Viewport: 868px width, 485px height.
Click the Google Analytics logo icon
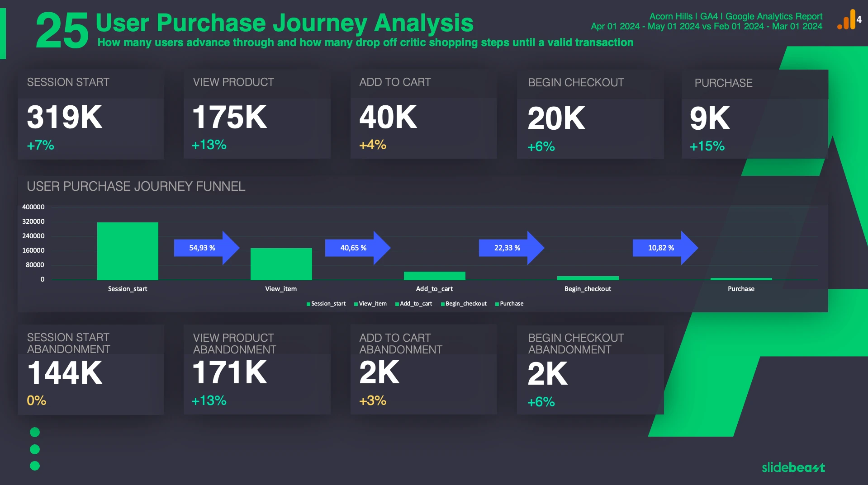coord(849,20)
